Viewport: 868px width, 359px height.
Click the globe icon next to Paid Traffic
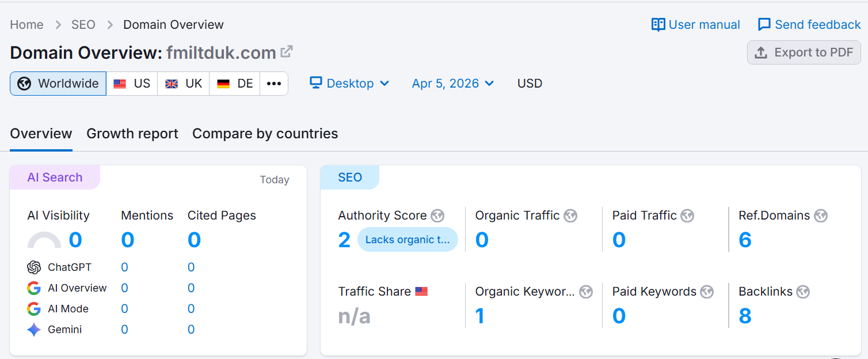coord(687,216)
